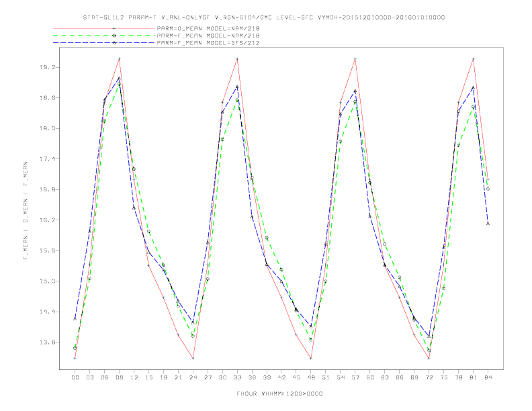Screen dimensions: 532x411
Task: Click x-axis forecast hour label 66
Action: click(400, 377)
